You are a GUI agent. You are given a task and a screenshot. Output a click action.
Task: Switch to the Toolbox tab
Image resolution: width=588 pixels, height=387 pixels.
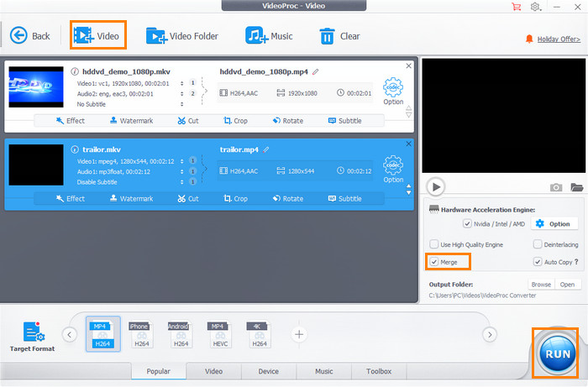[378, 371]
